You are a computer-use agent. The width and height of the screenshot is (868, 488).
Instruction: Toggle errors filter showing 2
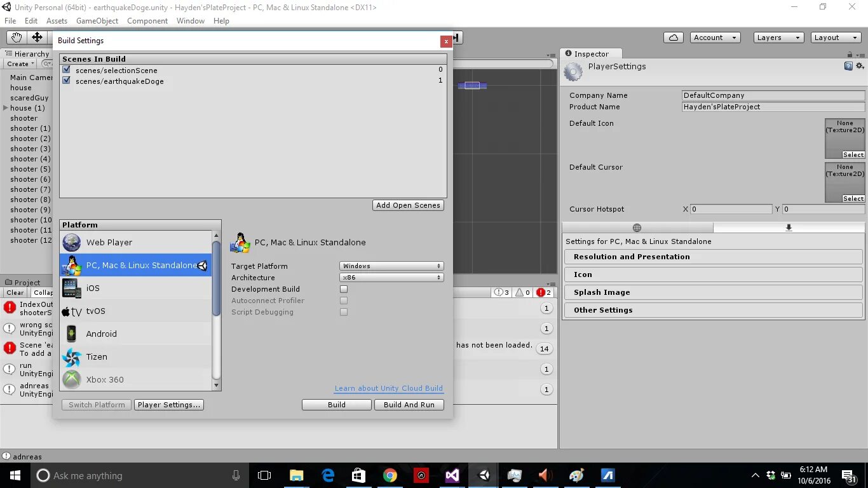[543, 292]
